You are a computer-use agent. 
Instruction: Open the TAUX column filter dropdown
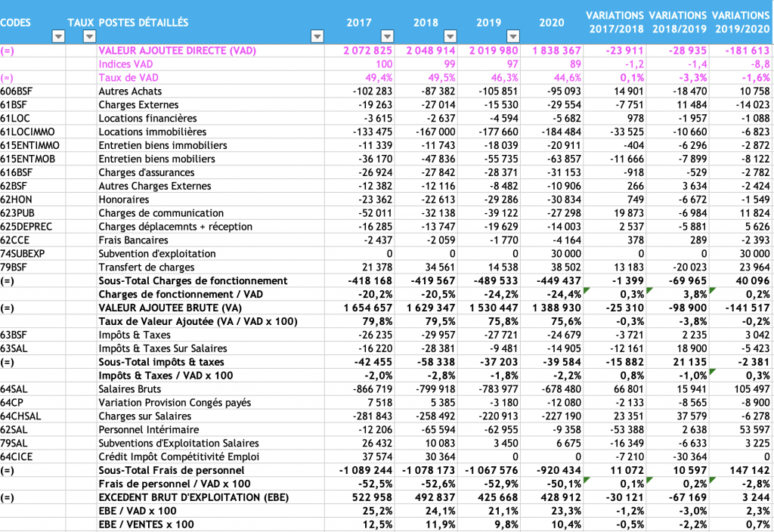89,36
